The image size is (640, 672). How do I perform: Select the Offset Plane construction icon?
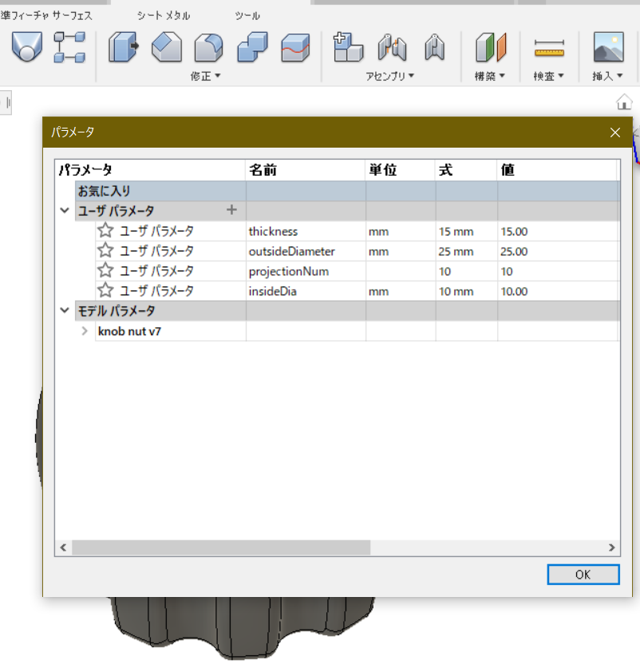pos(491,47)
